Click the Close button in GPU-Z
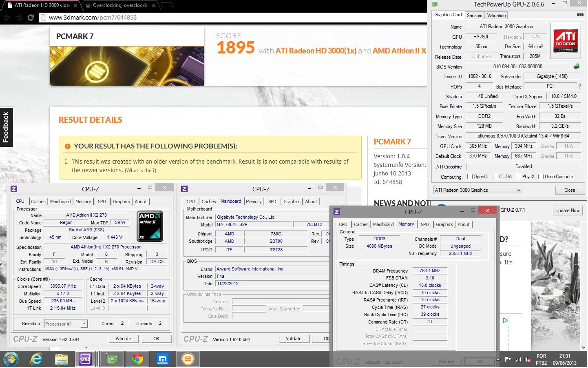This screenshot has height=368, width=588. (x=570, y=190)
